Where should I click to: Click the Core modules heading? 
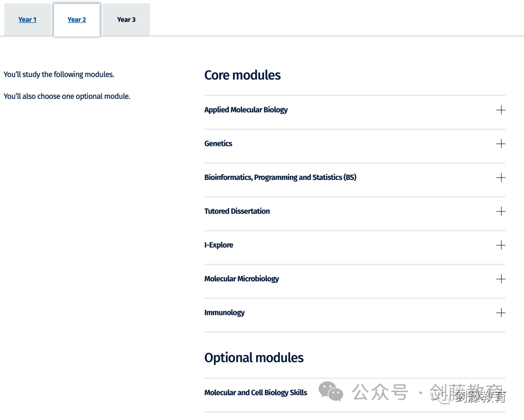(242, 75)
